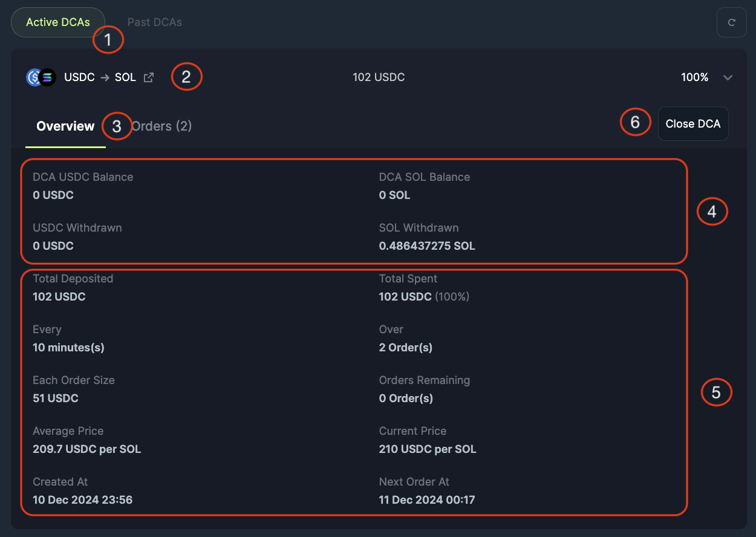Click the Each Order Size label
Screen dimensions: 756x537
click(x=74, y=380)
